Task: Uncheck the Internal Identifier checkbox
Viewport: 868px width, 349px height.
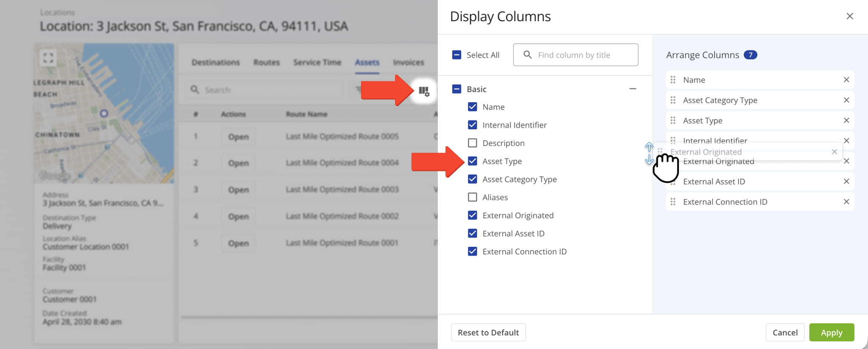Action: click(x=473, y=125)
